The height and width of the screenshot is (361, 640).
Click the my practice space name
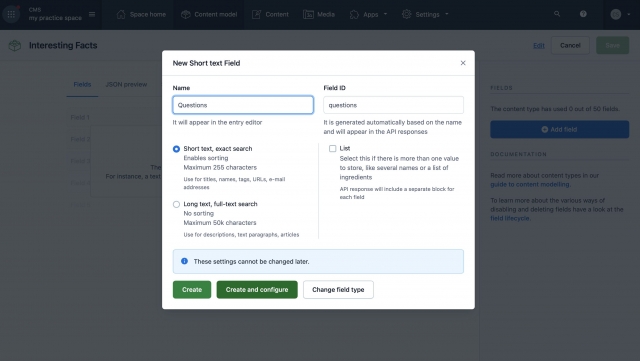point(55,18)
